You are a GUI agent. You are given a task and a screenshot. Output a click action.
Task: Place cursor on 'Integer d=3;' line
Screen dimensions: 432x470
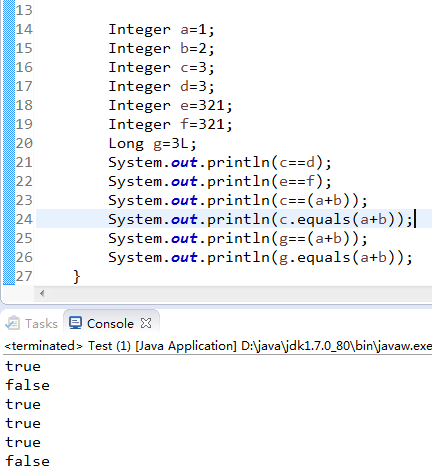point(161,87)
